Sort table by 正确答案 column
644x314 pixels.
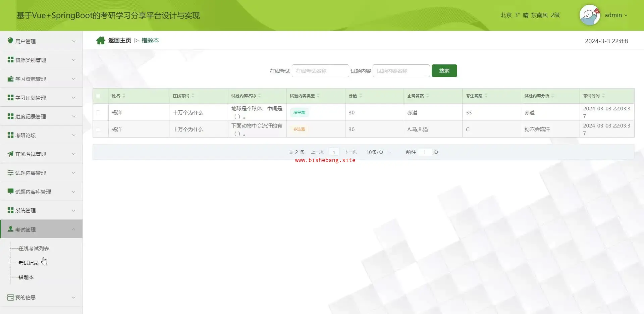[x=427, y=96]
